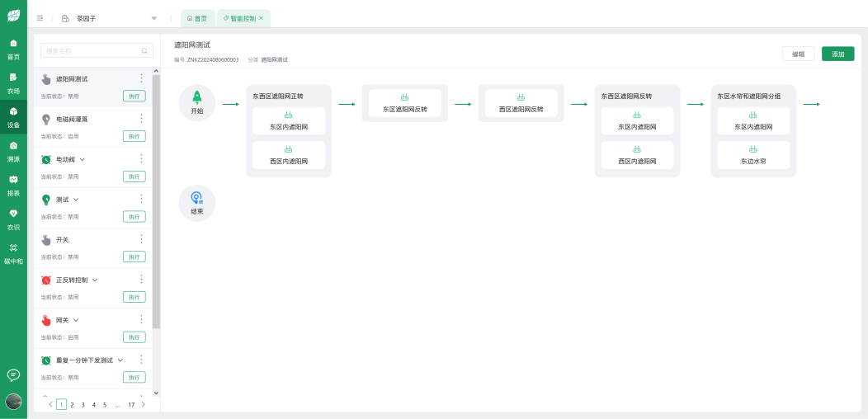
Task: Open 碳中和 in the left sidebar
Action: tap(13, 254)
